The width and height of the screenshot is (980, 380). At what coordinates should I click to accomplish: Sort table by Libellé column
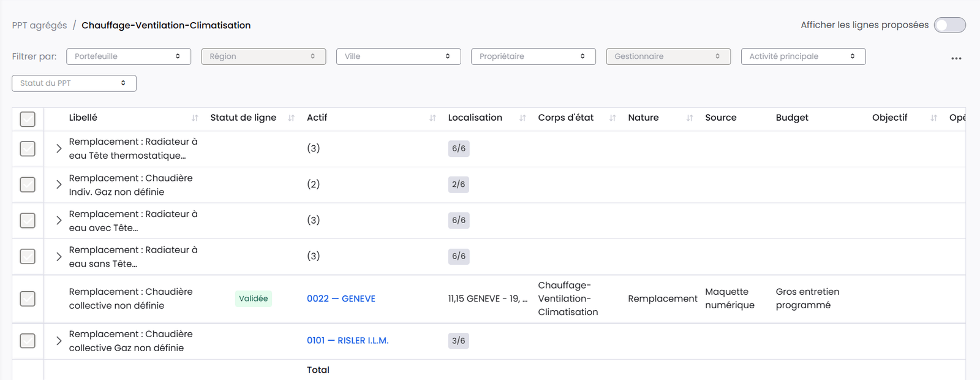[x=195, y=118]
